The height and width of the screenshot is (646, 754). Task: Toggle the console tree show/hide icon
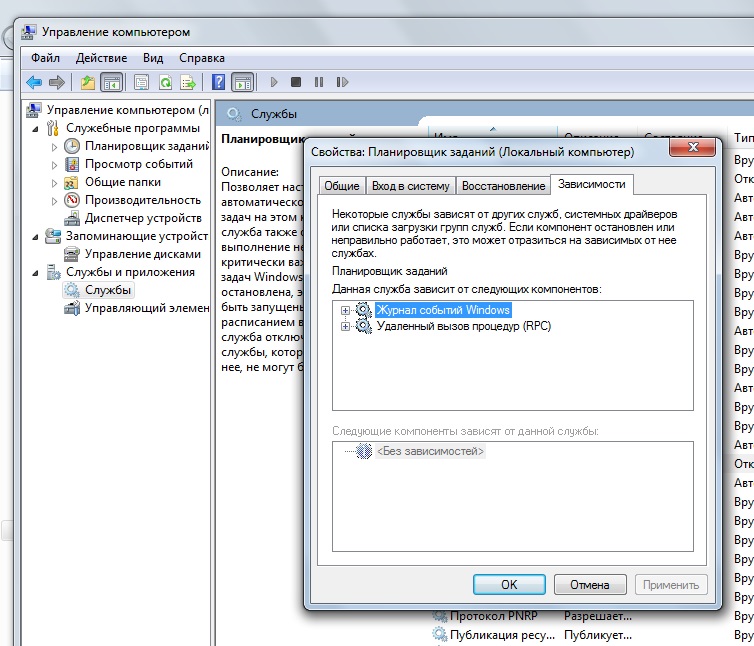point(112,82)
